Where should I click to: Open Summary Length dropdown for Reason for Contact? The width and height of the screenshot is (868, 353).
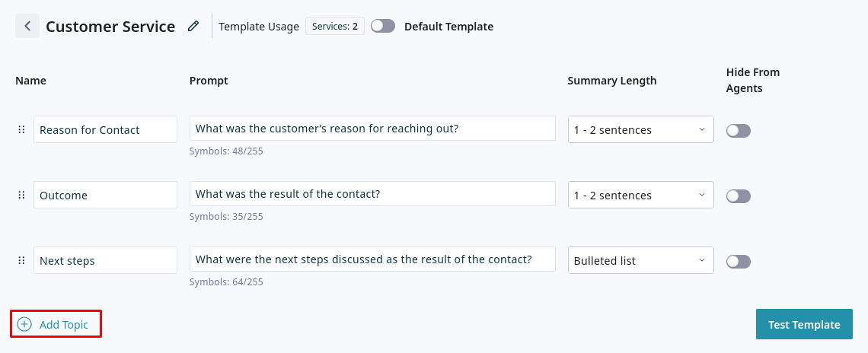point(640,130)
